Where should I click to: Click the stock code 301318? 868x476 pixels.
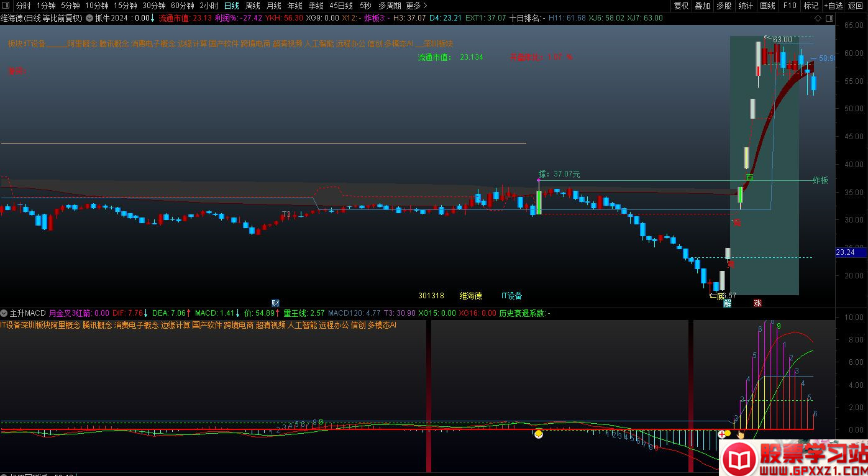[x=431, y=296]
